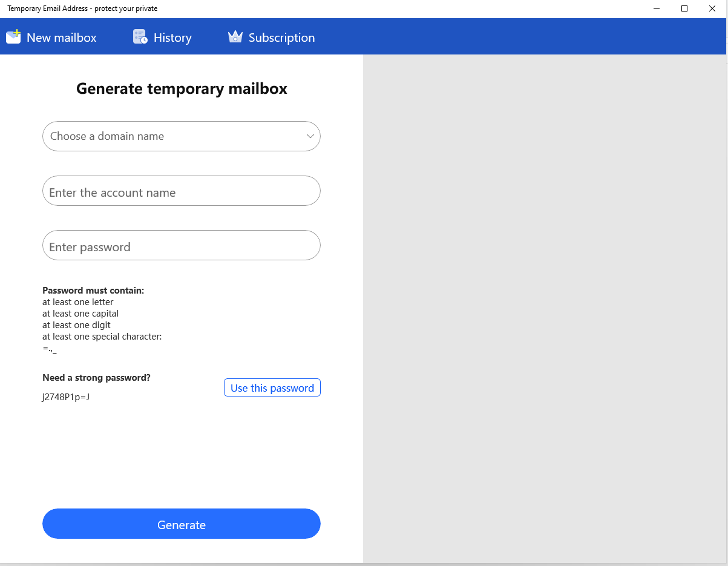Image resolution: width=728 pixels, height=566 pixels.
Task: Click the Generate button
Action: click(x=182, y=524)
